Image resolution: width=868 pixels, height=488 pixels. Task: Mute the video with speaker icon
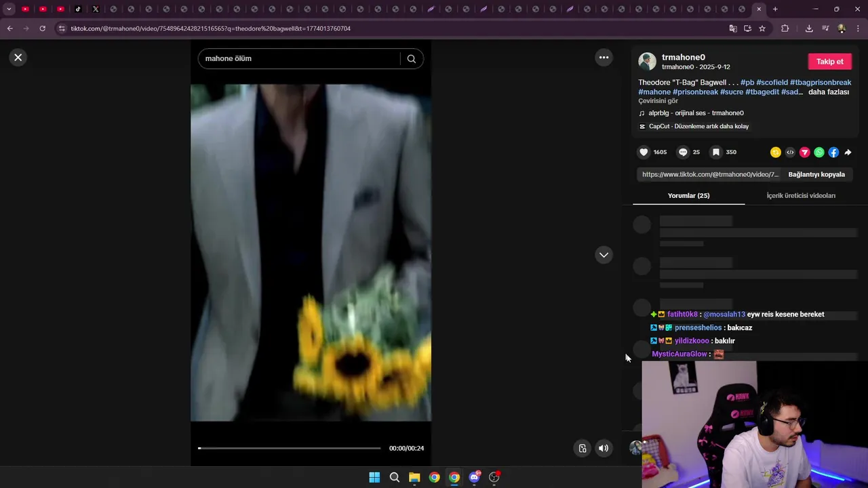604,448
